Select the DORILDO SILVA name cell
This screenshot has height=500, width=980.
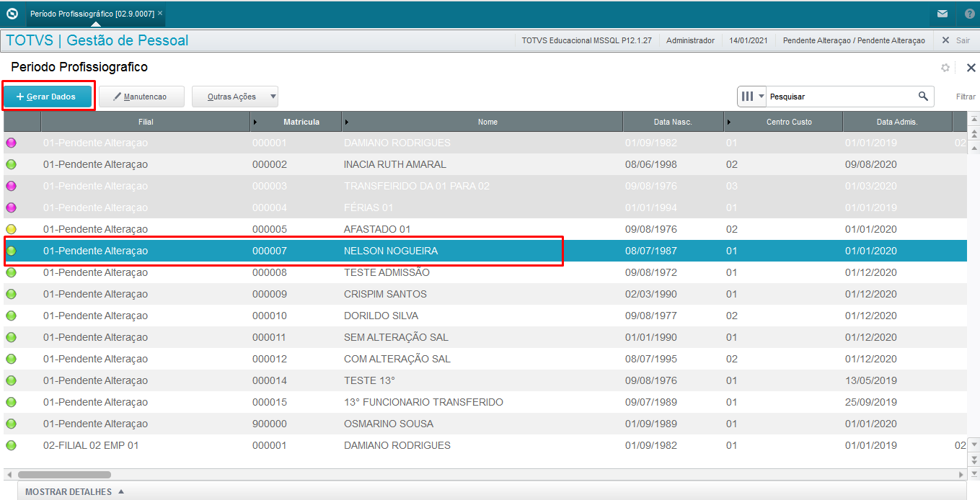point(381,316)
